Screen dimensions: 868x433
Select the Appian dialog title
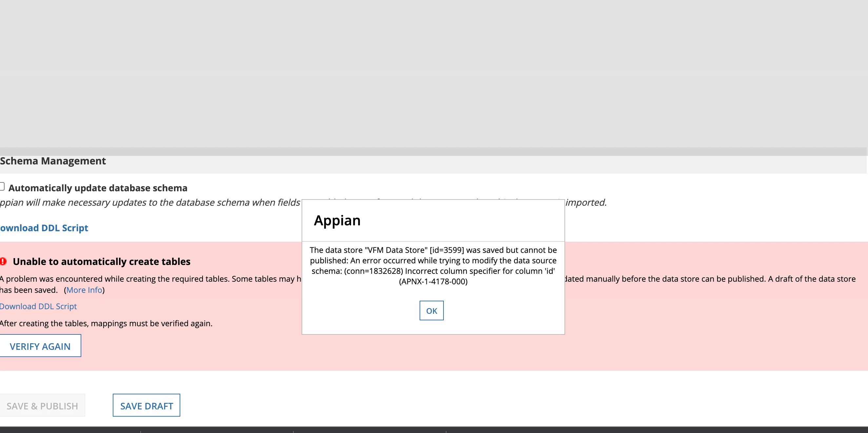tap(337, 220)
